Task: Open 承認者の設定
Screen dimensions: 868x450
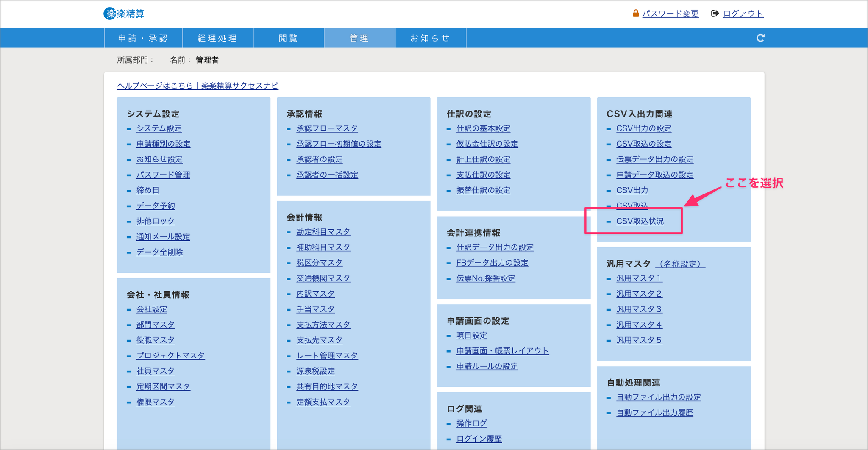Action: pyautogui.click(x=319, y=159)
